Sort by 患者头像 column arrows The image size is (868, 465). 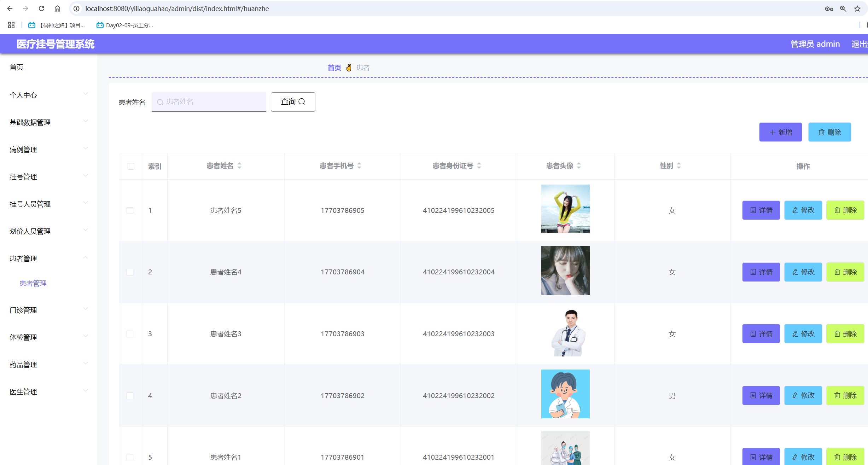tap(579, 165)
